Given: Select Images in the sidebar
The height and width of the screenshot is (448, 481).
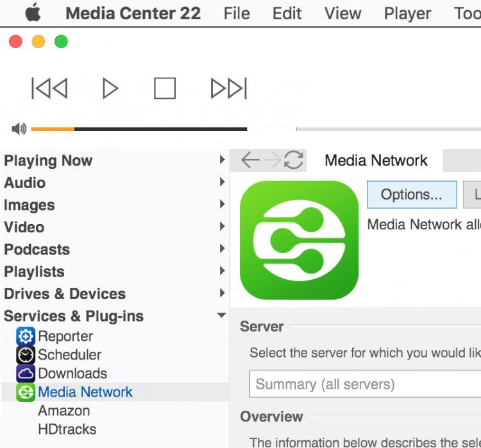Looking at the screenshot, I should (30, 205).
